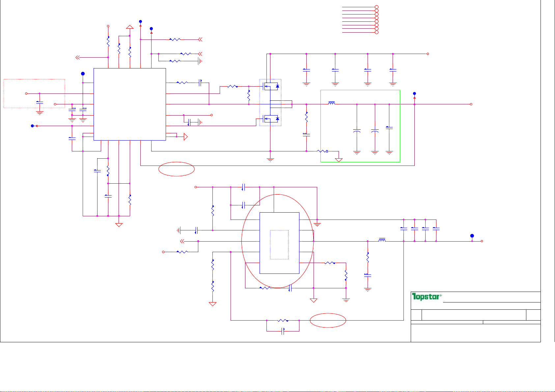Image resolution: width=555 pixels, height=392 pixels.
Task: Click the inductor on the lower regulator output
Action: click(x=382, y=240)
